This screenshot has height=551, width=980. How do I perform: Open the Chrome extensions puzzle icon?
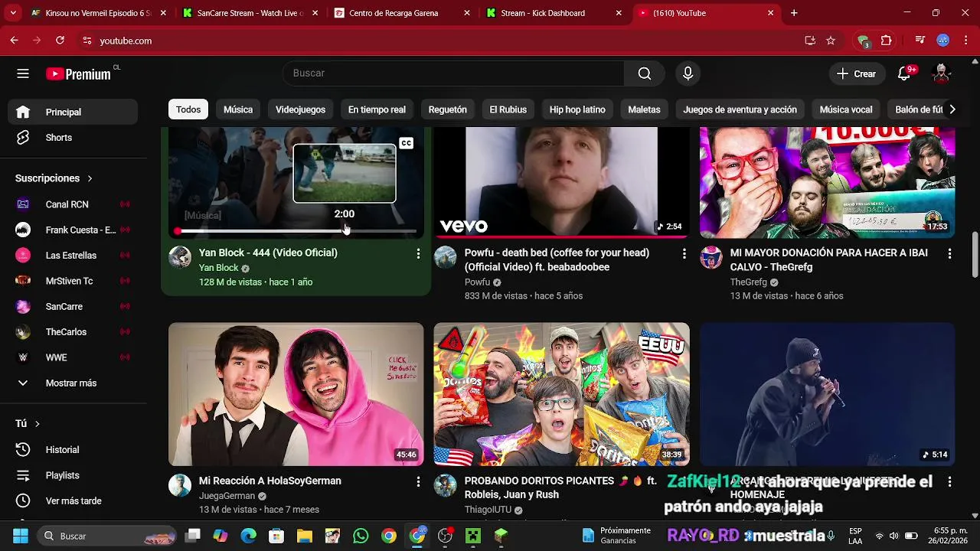click(x=887, y=41)
